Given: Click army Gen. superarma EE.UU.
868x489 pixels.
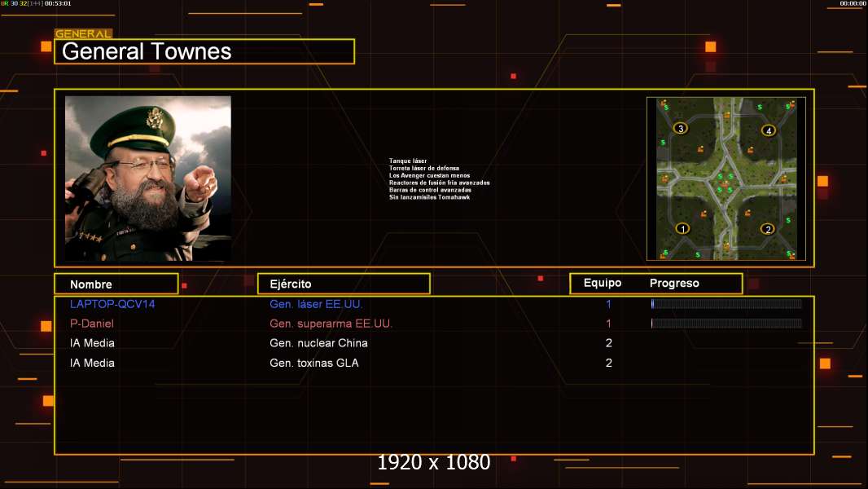Looking at the screenshot, I should point(331,324).
